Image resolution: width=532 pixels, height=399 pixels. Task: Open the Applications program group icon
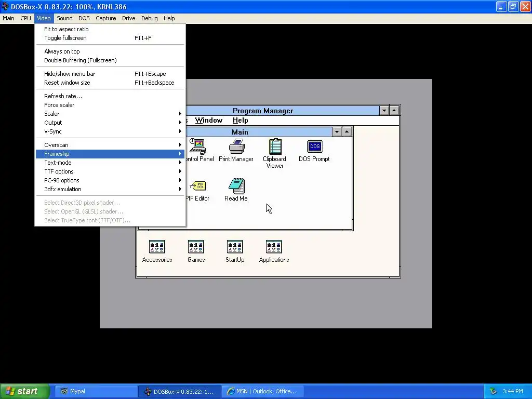[274, 247]
